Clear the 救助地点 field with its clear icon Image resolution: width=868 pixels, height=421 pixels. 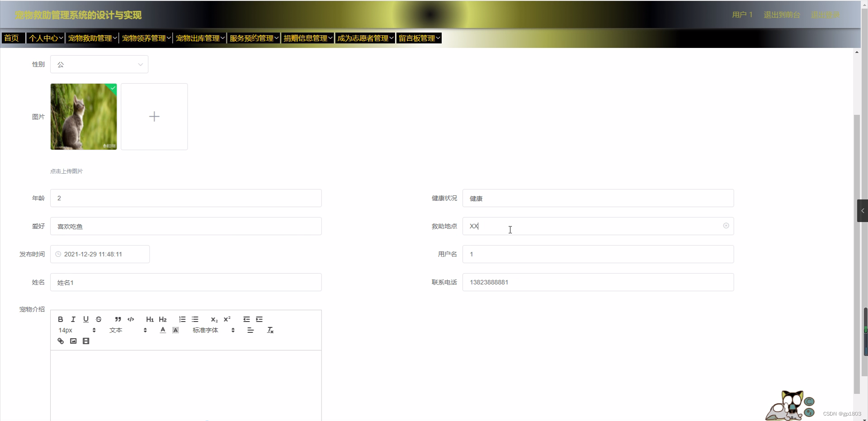726,226
